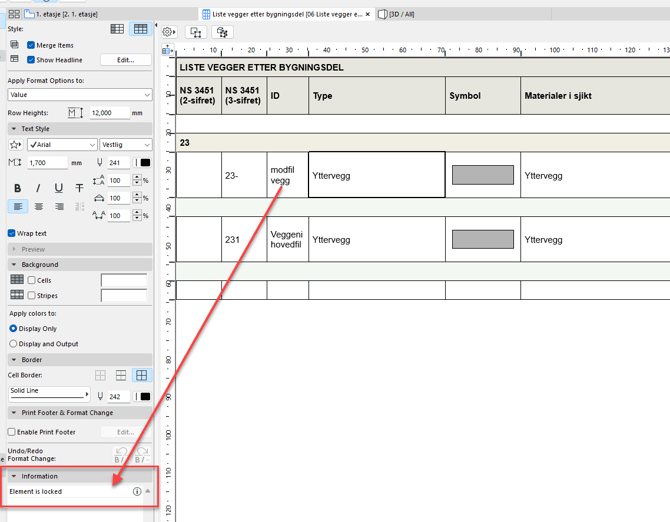Right-align the cell text
This screenshot has width=670, height=522.
[59, 207]
